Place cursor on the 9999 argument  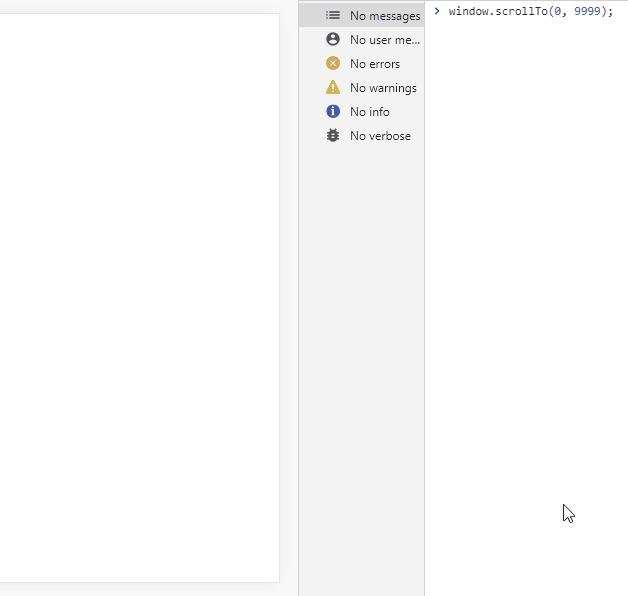587,12
